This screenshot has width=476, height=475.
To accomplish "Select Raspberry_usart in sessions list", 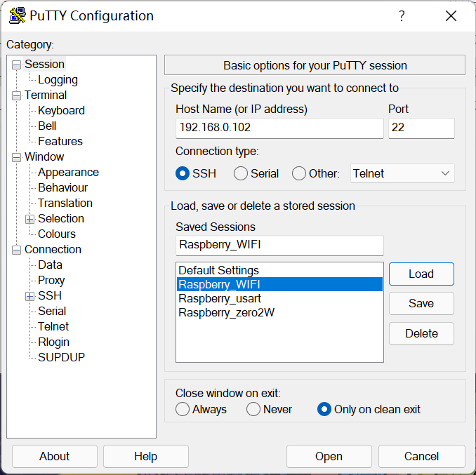I will click(279, 298).
